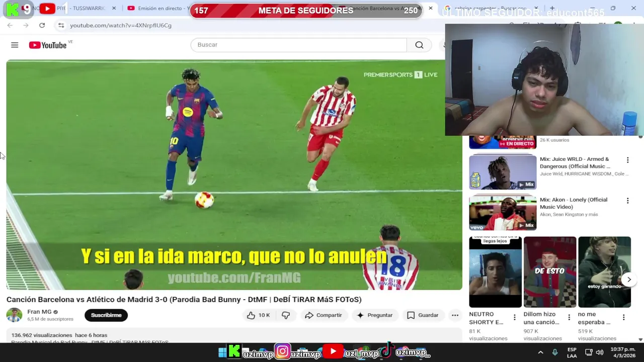
Task: Close the Canción Barcelona tab
Action: 430,8
